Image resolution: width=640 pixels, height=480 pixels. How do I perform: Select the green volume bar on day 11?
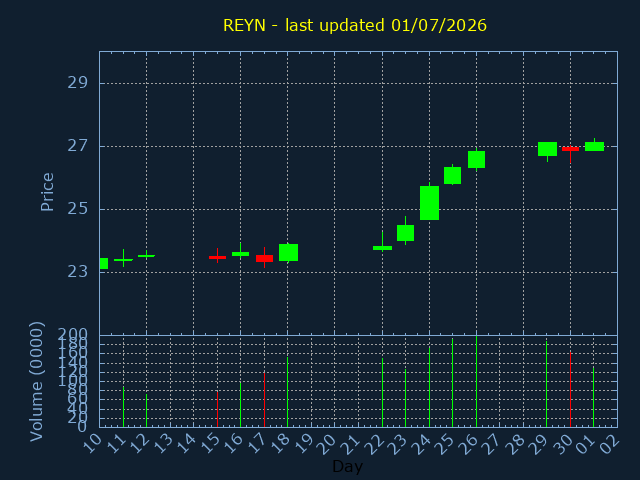(123, 407)
